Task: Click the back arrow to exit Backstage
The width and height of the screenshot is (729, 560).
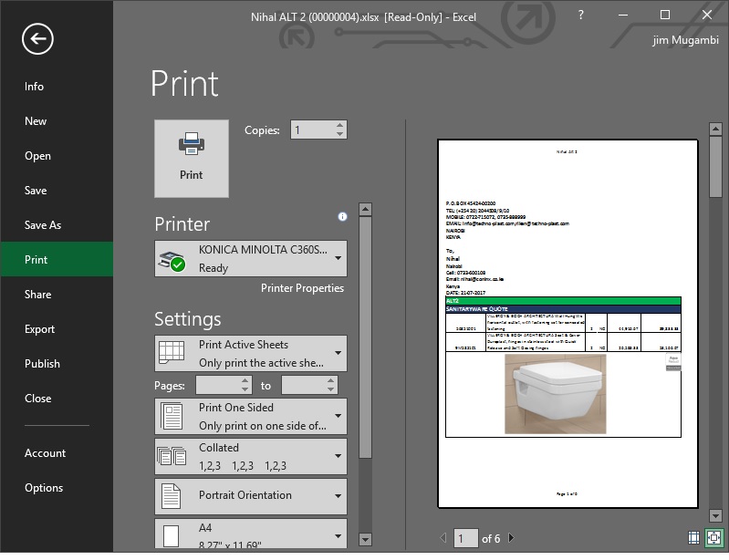Action: [x=37, y=39]
